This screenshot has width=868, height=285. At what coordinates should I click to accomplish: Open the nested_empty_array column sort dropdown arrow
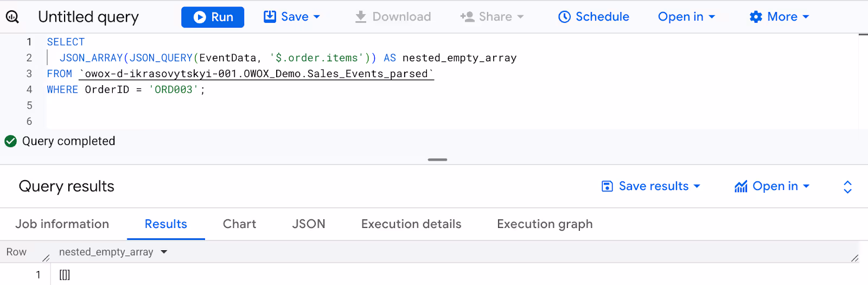click(x=164, y=252)
